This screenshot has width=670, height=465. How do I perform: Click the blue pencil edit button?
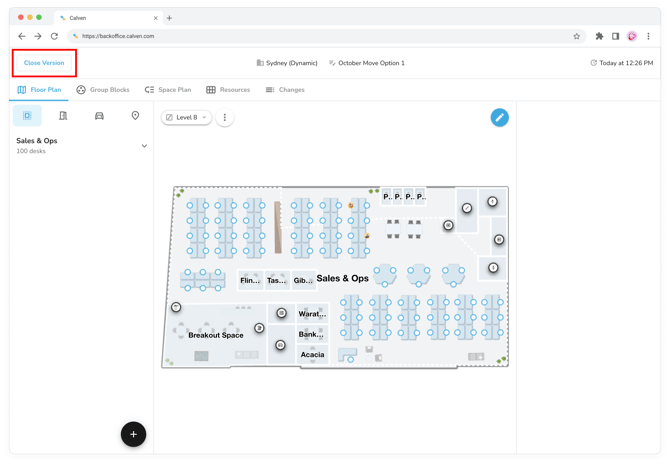click(499, 117)
